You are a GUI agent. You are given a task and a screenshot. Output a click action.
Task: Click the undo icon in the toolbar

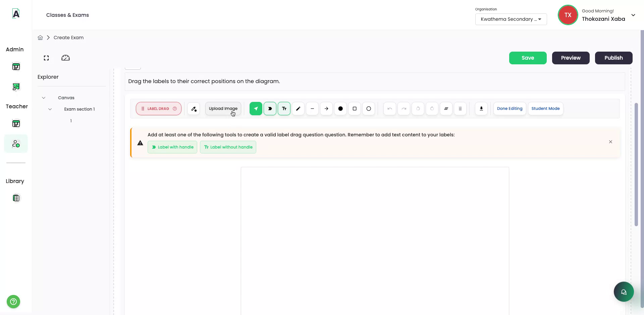pos(389,109)
